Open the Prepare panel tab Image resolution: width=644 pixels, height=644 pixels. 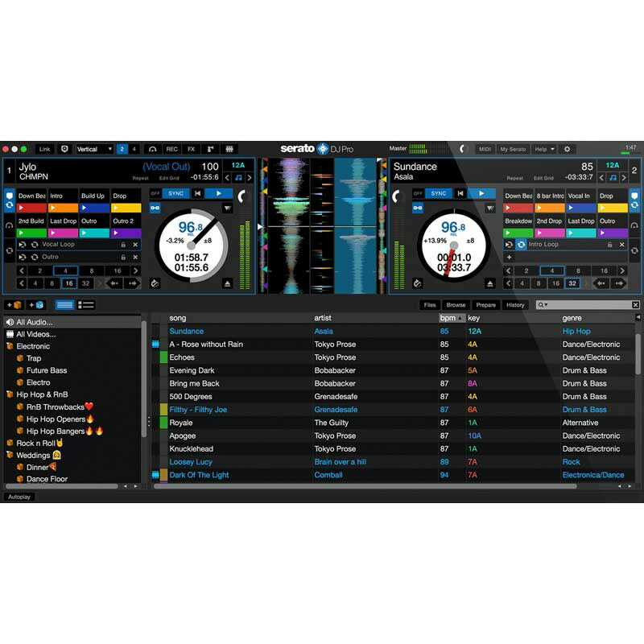point(485,305)
